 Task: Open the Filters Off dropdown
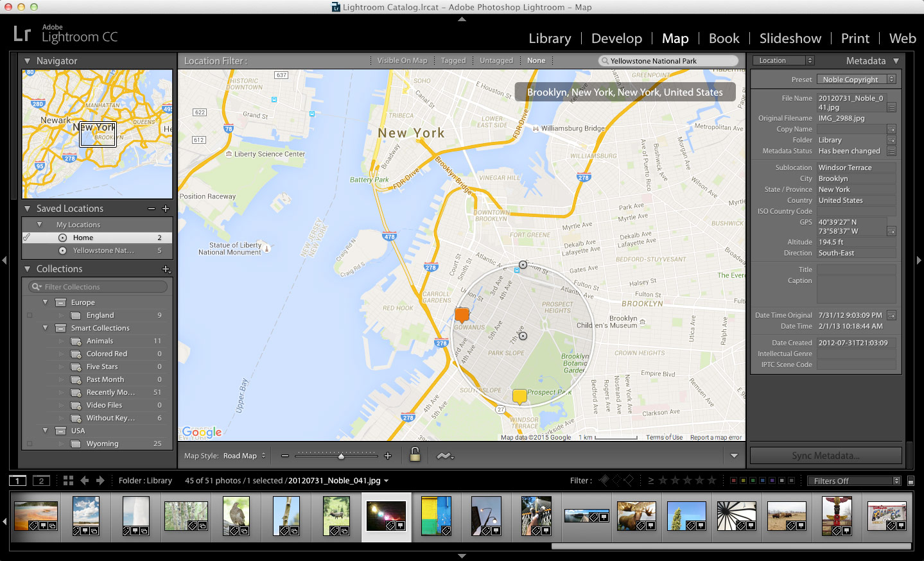[857, 481]
